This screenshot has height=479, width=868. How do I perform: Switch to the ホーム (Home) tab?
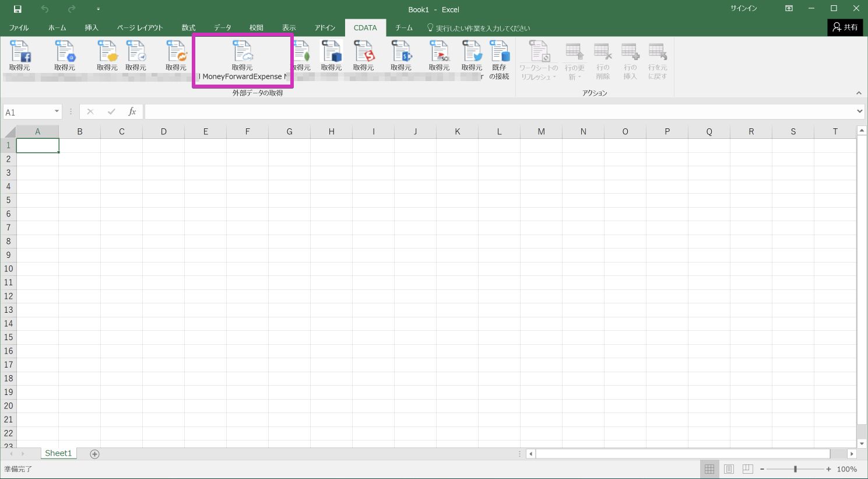coord(57,28)
